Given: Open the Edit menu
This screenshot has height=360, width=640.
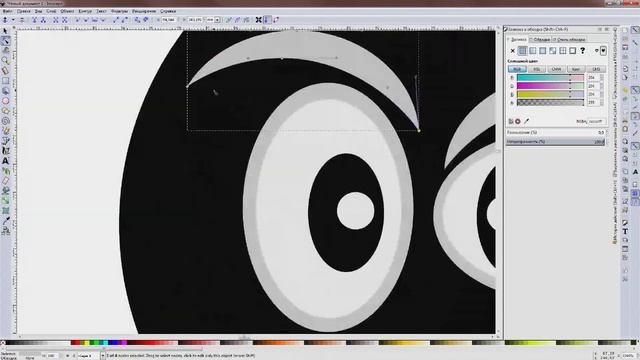Looking at the screenshot, I should [24, 11].
